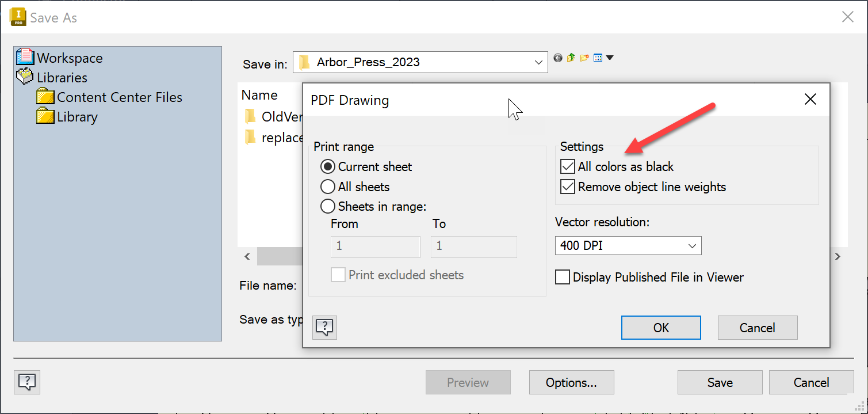The height and width of the screenshot is (414, 868).
Task: Click the PDF Drawing dialog help icon
Action: pyautogui.click(x=324, y=327)
